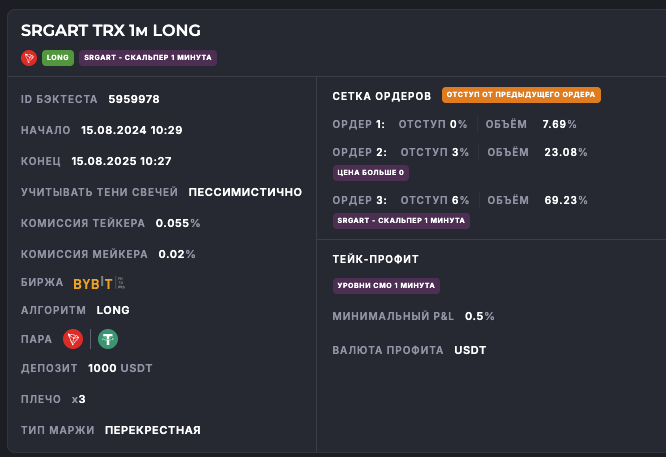The height and width of the screenshot is (457, 666).
Task: Click the backtest ID number 5959978
Action: click(x=133, y=99)
